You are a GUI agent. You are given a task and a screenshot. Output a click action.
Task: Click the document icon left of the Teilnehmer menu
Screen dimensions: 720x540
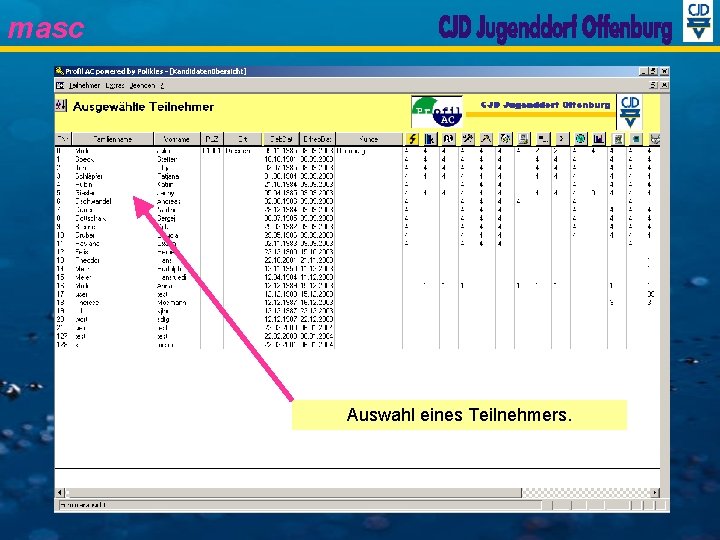[60, 85]
